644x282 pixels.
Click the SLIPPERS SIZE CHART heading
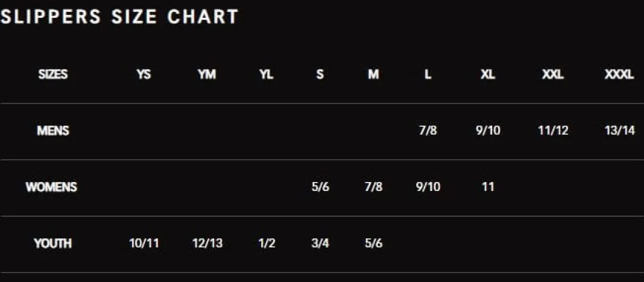coord(120,17)
